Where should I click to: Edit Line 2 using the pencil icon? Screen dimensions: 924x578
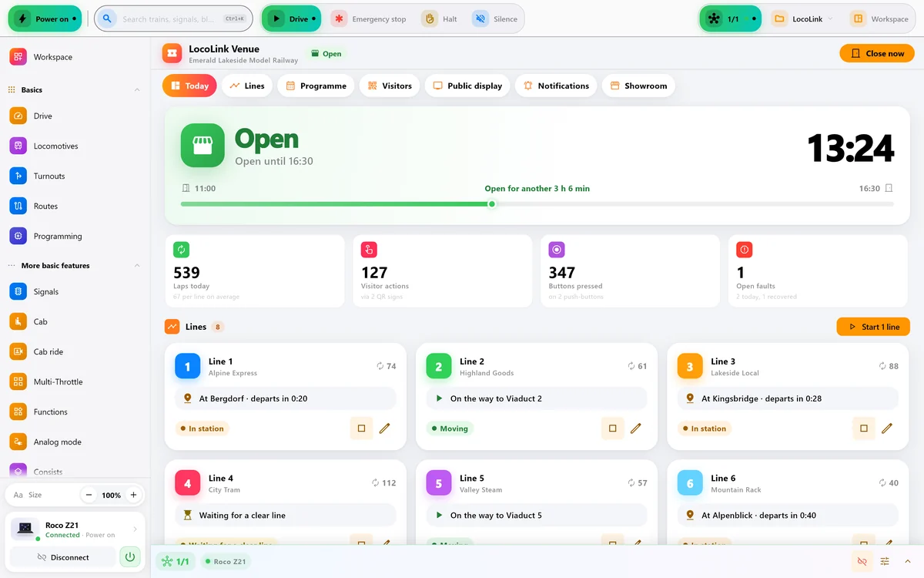pyautogui.click(x=636, y=428)
